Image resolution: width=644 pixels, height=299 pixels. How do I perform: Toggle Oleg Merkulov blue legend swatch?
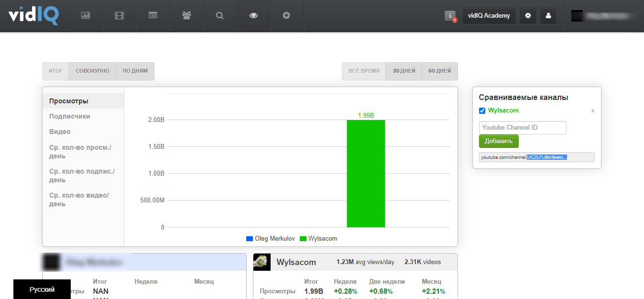[x=249, y=238]
